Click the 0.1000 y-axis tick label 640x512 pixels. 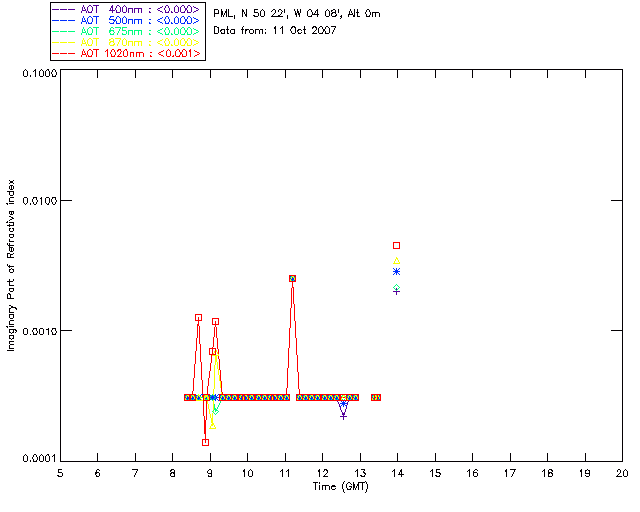coord(40,73)
